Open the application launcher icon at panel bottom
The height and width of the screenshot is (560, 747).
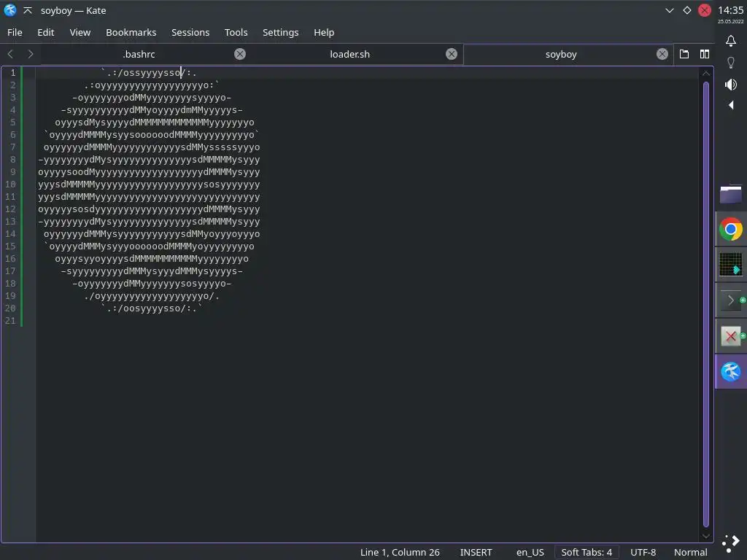(x=731, y=542)
